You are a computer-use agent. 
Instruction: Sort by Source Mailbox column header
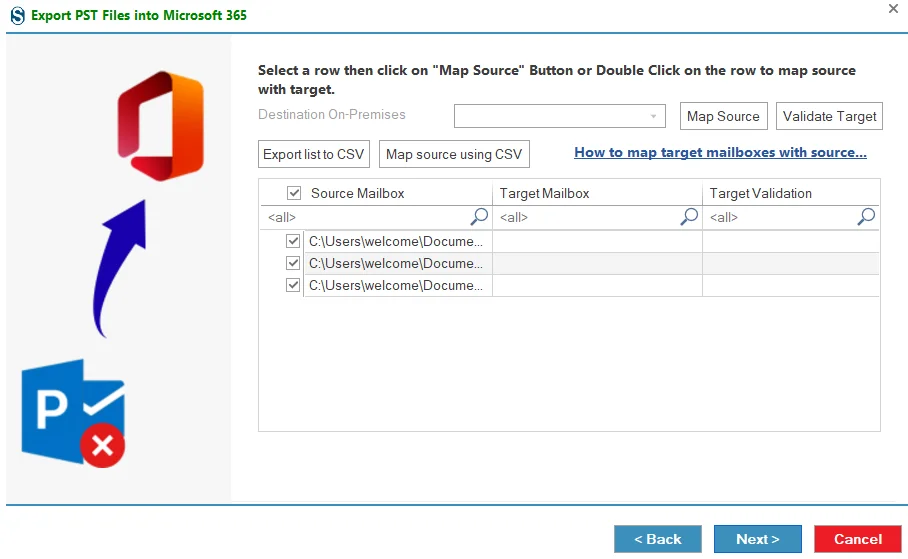tap(357, 193)
